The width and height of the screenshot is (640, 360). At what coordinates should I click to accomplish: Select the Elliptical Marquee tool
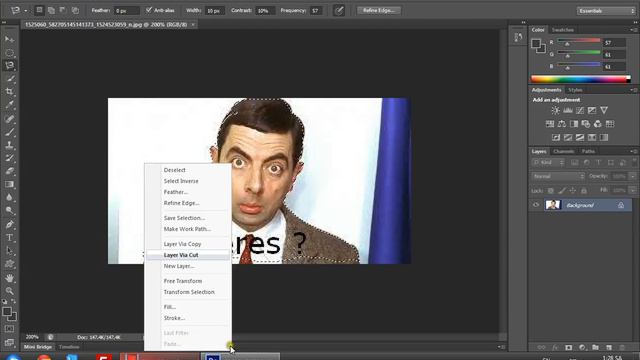pyautogui.click(x=9, y=52)
